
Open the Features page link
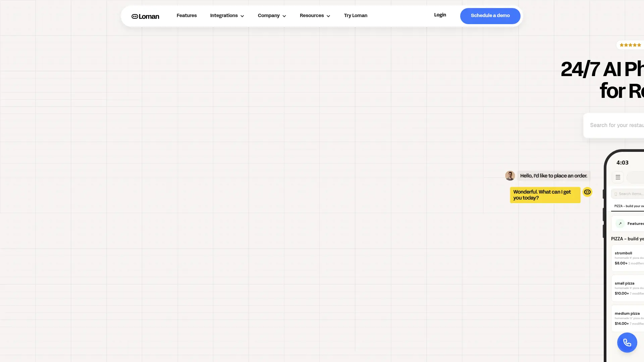click(186, 15)
